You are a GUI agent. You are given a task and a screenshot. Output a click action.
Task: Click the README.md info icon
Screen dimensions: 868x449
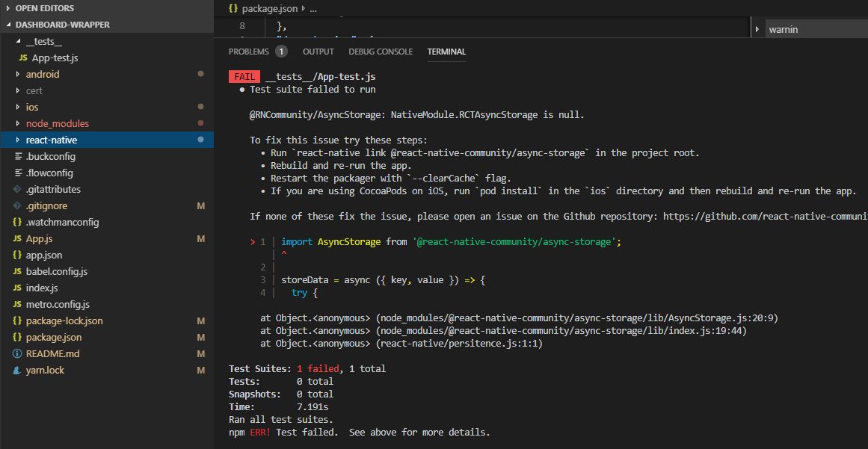[17, 354]
